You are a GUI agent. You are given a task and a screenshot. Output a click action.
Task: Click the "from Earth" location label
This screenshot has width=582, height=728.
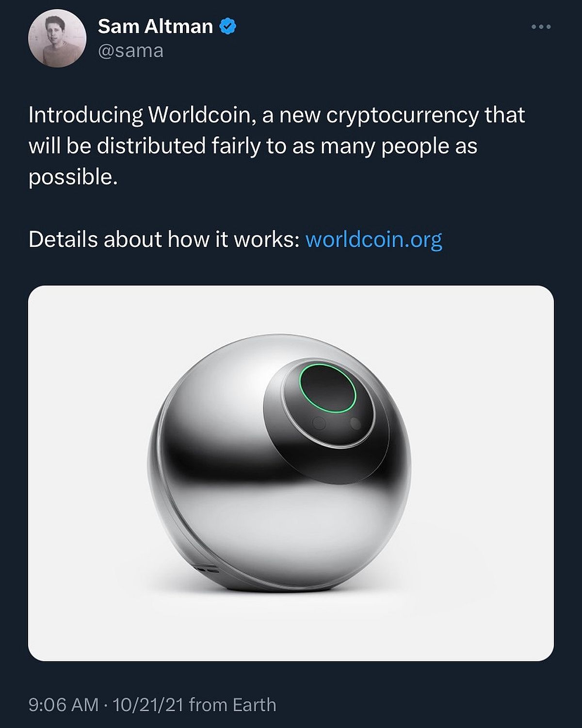point(232,705)
